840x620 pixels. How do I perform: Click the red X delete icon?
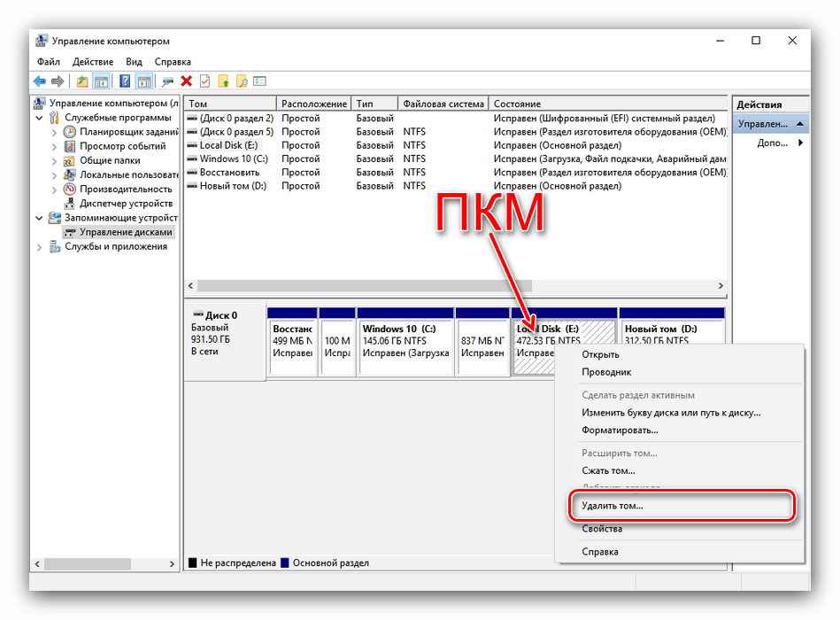coord(187,81)
